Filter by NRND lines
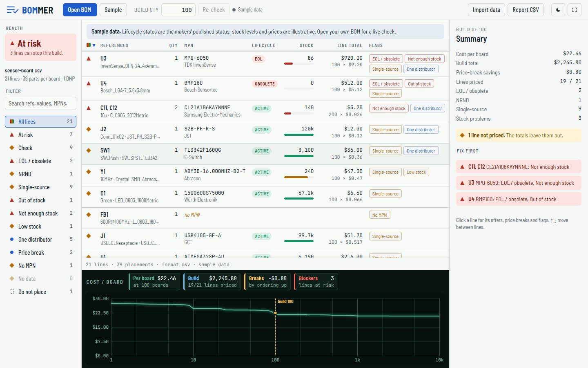 pyautogui.click(x=40, y=174)
